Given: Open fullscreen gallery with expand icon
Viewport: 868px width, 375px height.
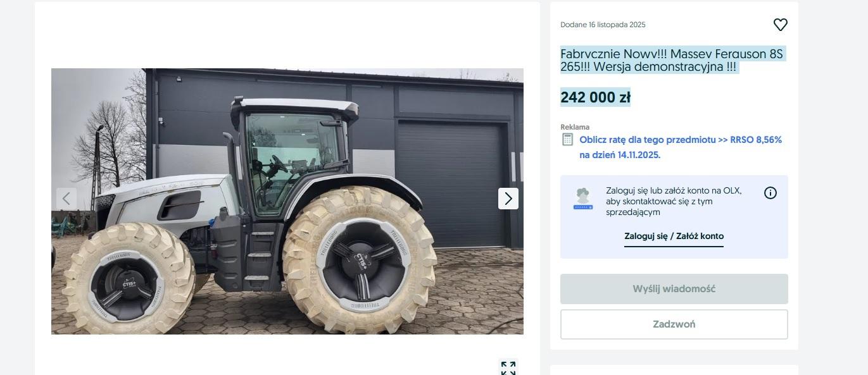Looking at the screenshot, I should pos(508,367).
